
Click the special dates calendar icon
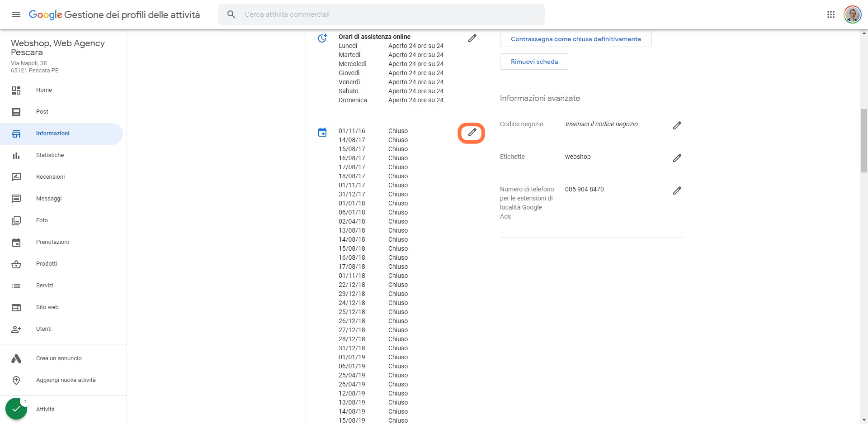(x=322, y=132)
